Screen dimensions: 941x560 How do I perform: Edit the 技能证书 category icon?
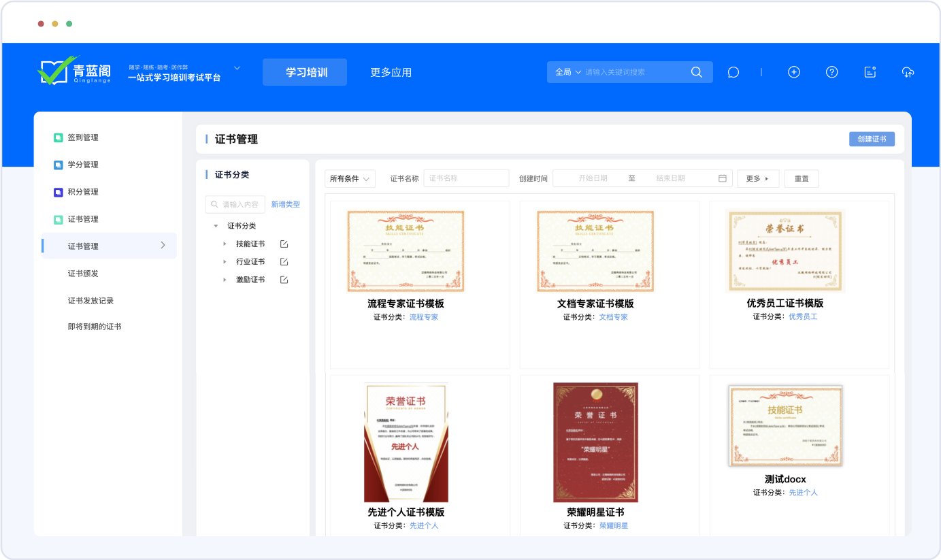pyautogui.click(x=284, y=244)
